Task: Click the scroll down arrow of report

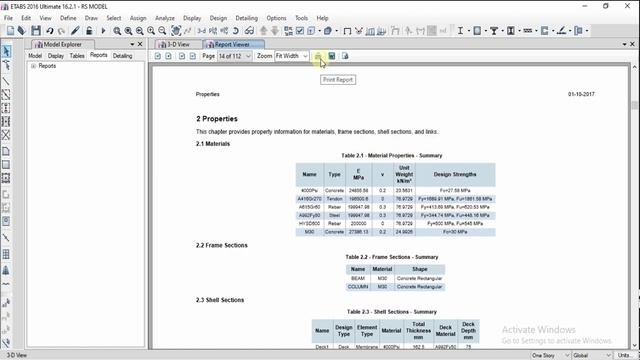Action: (x=635, y=346)
